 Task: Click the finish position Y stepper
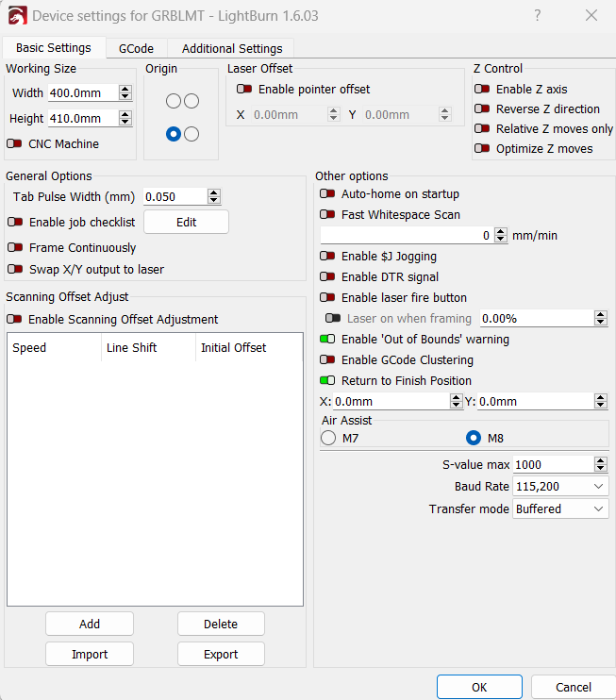point(601,401)
